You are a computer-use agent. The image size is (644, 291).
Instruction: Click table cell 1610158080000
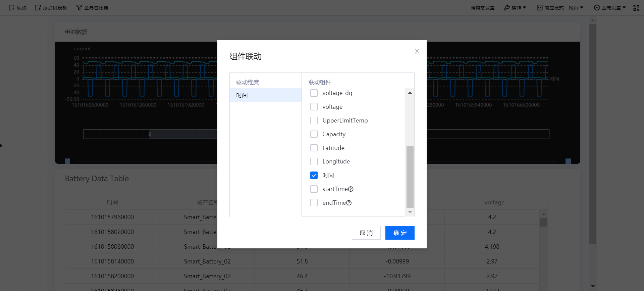[x=112, y=247]
